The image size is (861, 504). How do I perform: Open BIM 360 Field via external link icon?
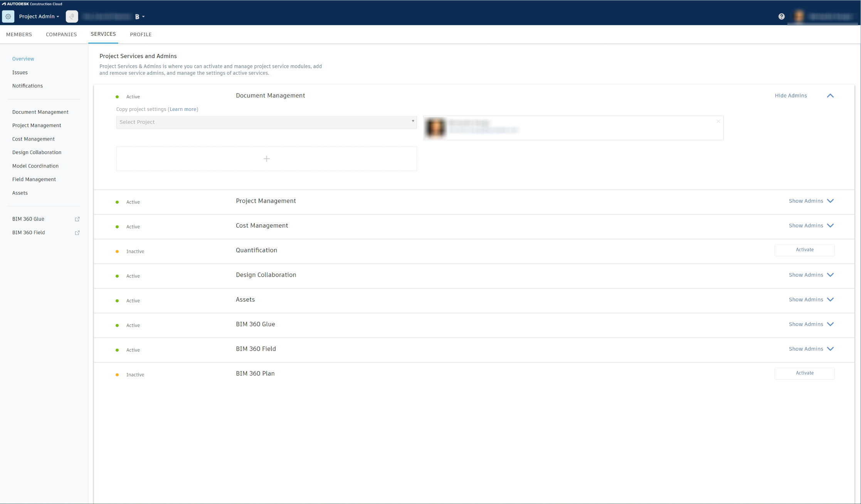(x=77, y=233)
